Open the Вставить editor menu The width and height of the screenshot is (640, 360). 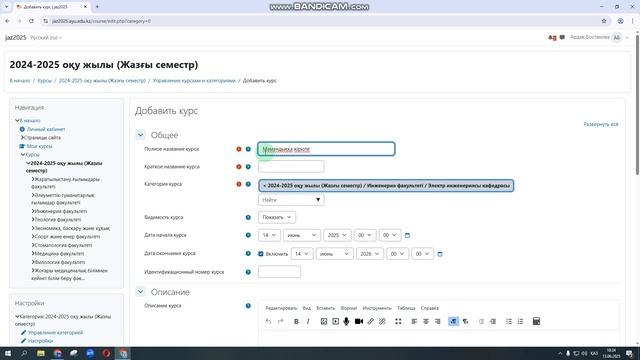click(x=325, y=308)
